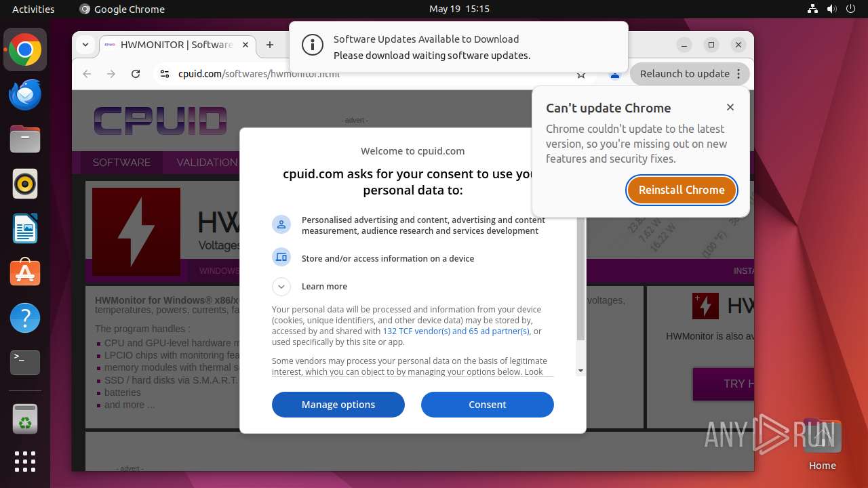This screenshot has width=868, height=488.
Task: Bookmark this page with the star icon
Action: tap(581, 74)
